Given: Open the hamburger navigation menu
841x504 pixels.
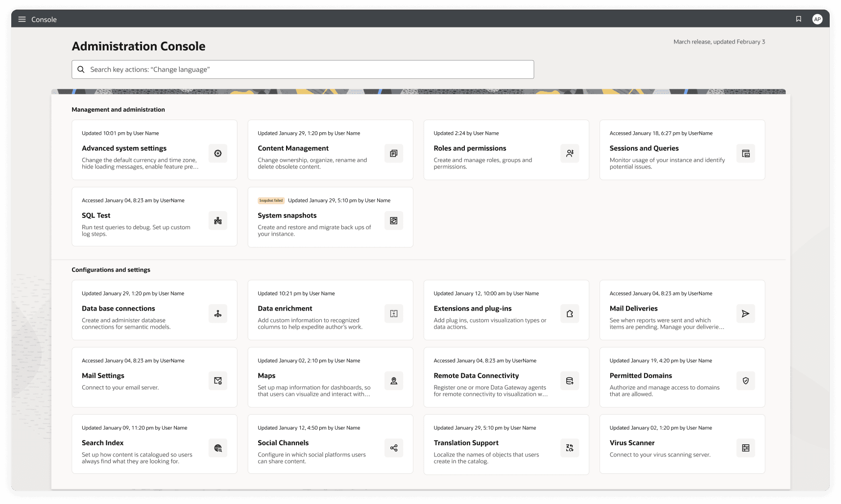Looking at the screenshot, I should click(22, 20).
